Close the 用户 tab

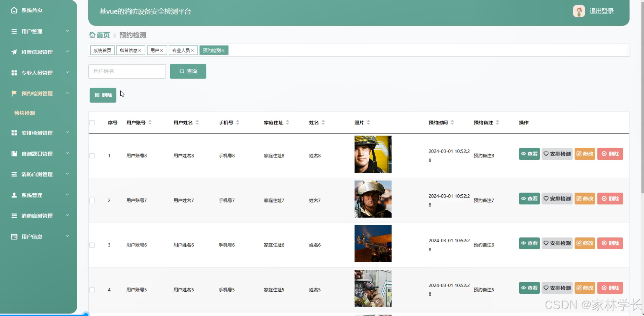(x=162, y=51)
